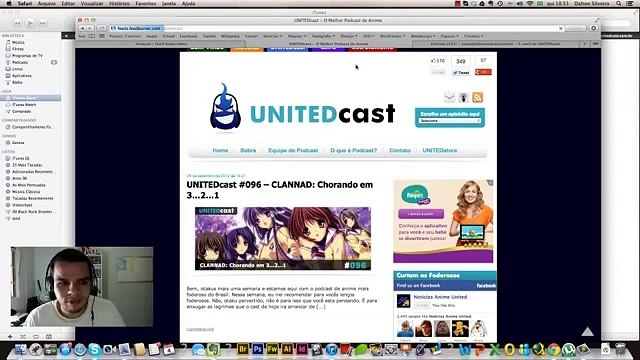Open the Arquivo menu
The image size is (640, 360).
[x=47, y=3]
